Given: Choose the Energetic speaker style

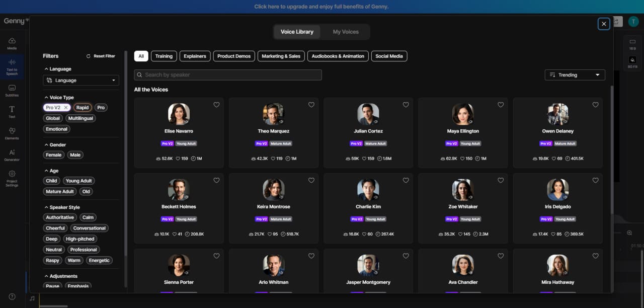Looking at the screenshot, I should [99, 261].
